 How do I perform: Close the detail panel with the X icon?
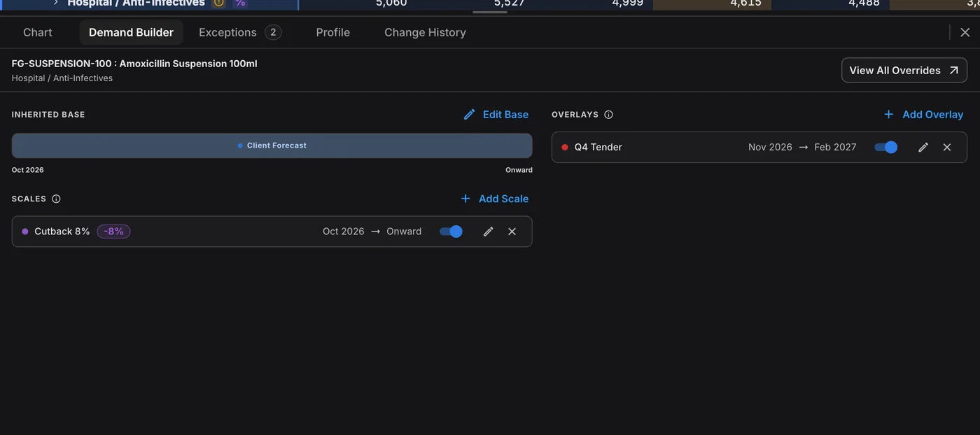coord(965,32)
